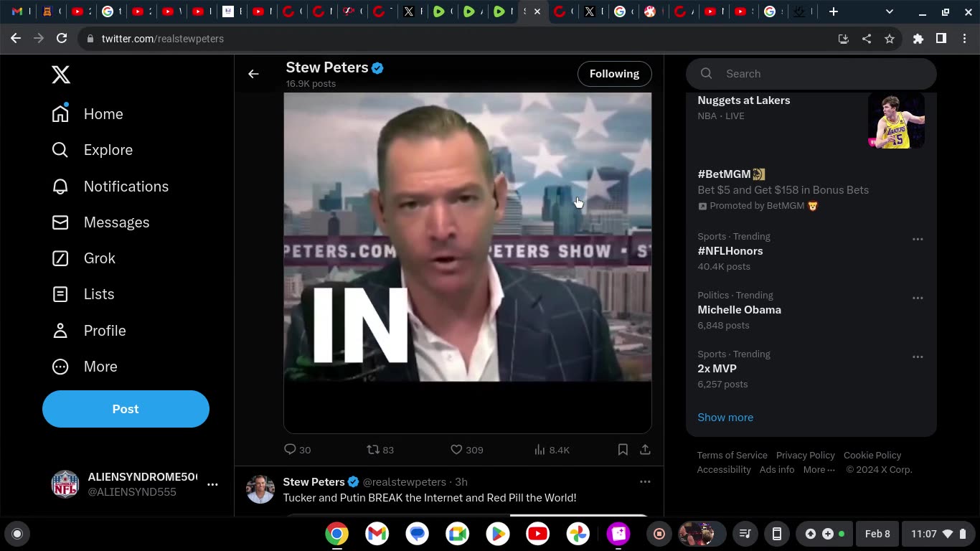Click Show more under trends

coord(725,418)
